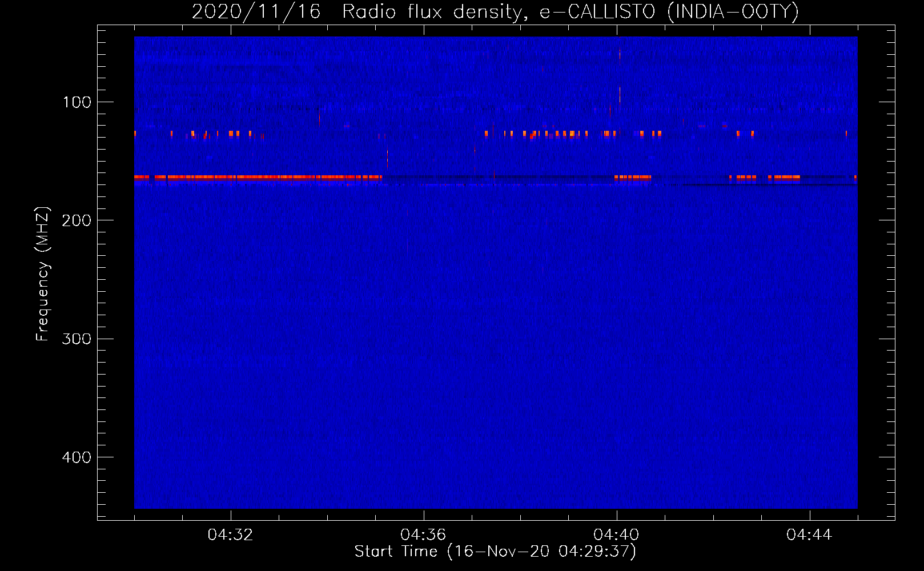This screenshot has width=924, height=571.
Task: Click the long red emission band near 165 MHz
Action: coord(258,178)
